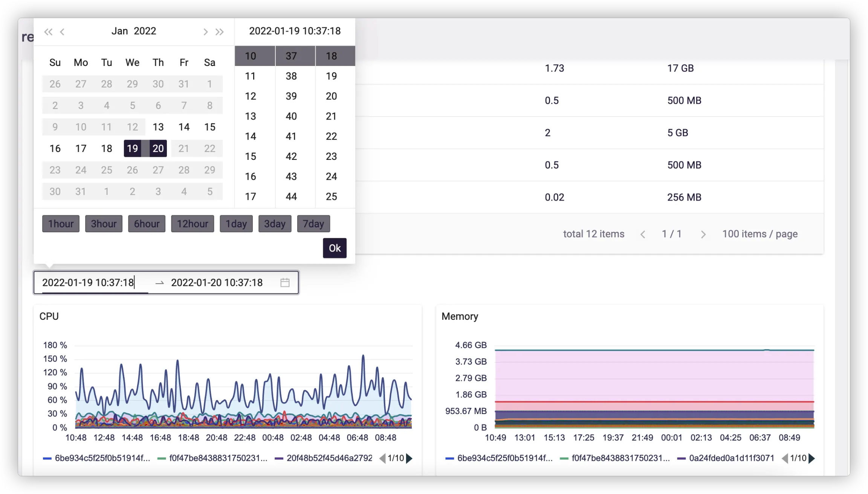Jump to next year in calendar
Image resolution: width=868 pixels, height=494 pixels.
click(x=220, y=32)
